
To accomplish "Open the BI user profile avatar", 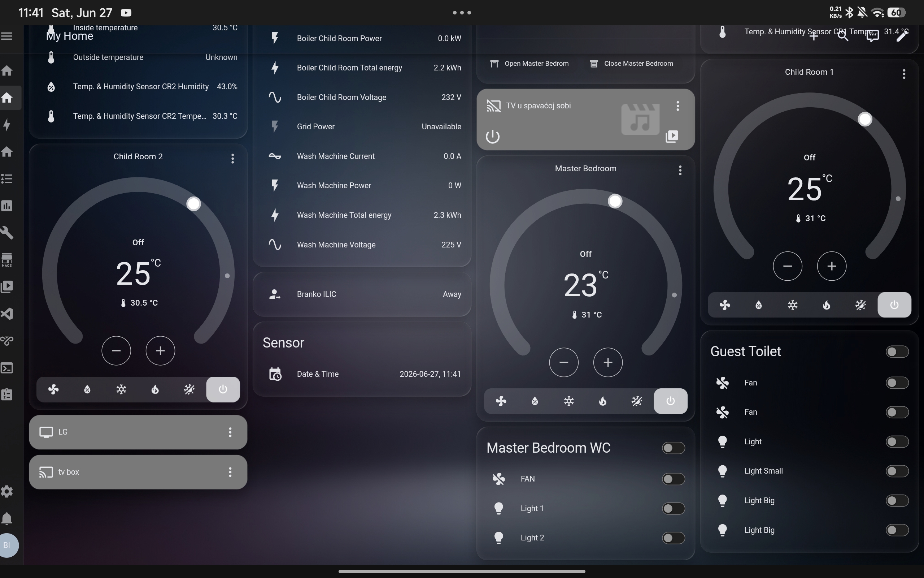I will [8, 545].
